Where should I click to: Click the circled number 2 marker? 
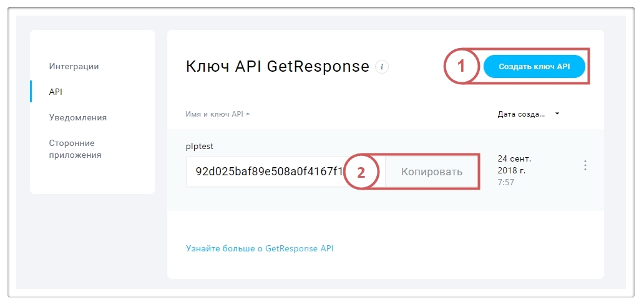[x=361, y=172]
